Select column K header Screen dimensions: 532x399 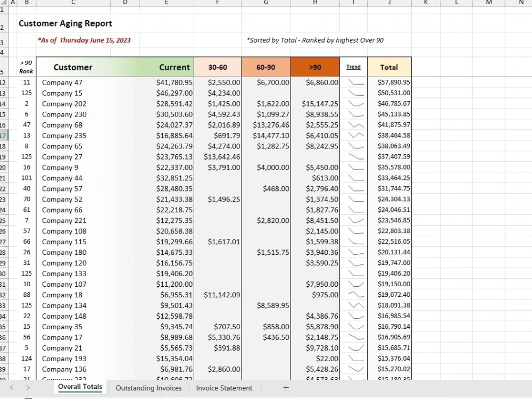pos(426,3)
